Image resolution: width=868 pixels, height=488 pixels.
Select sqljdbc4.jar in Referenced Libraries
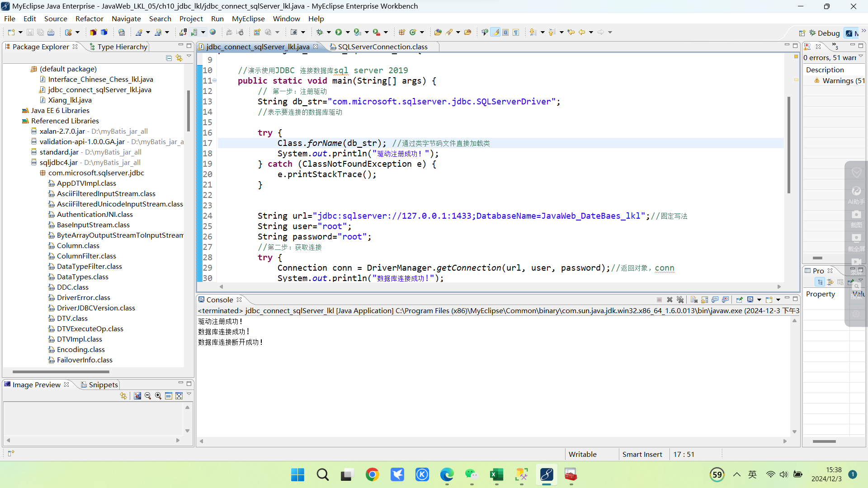point(58,162)
